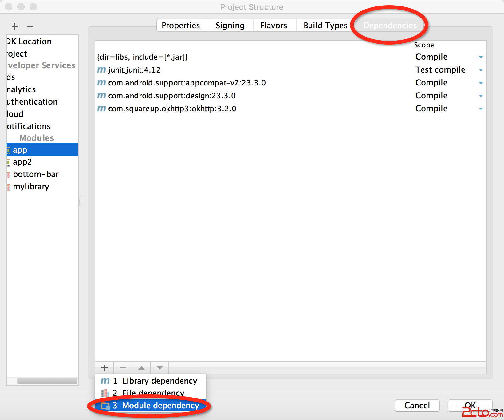Click the Maven icon beside junit:junit:4.12
Viewport: 504px width, 420px height.
coord(101,70)
